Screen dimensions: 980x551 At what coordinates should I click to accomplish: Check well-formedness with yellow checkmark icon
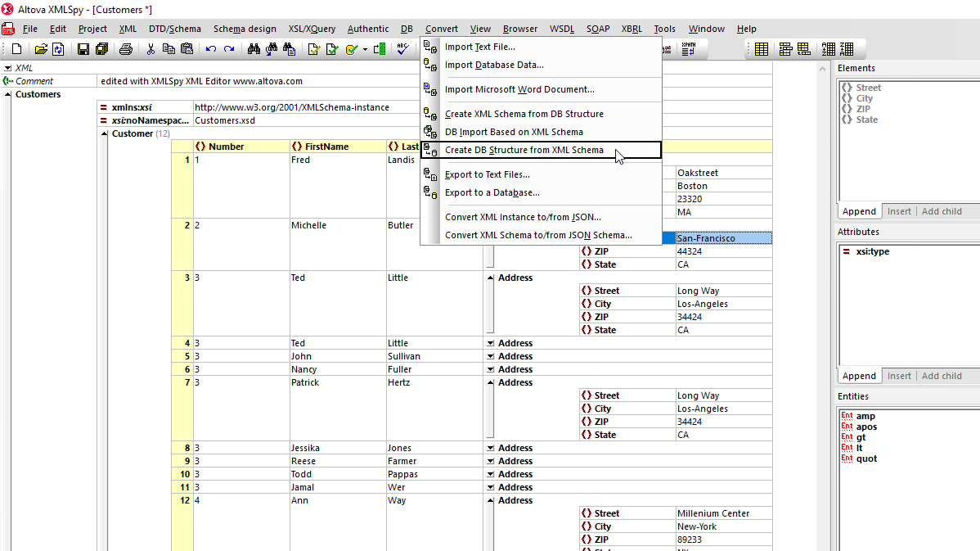[314, 49]
